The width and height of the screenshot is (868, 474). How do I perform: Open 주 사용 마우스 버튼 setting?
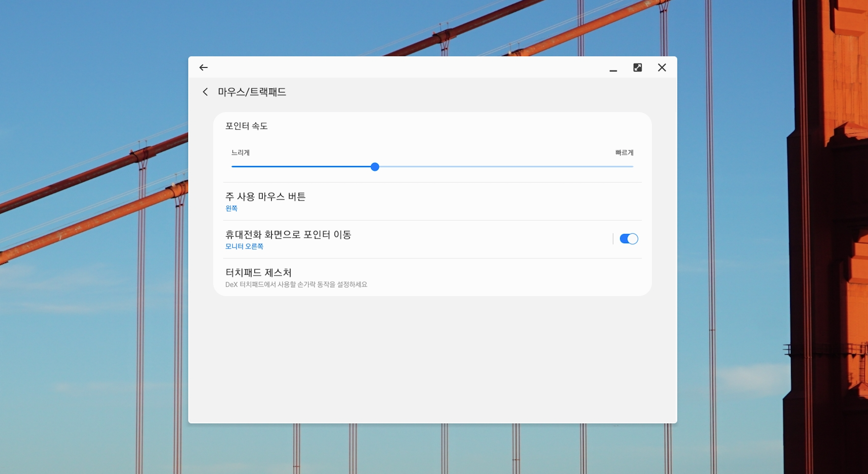click(x=265, y=197)
